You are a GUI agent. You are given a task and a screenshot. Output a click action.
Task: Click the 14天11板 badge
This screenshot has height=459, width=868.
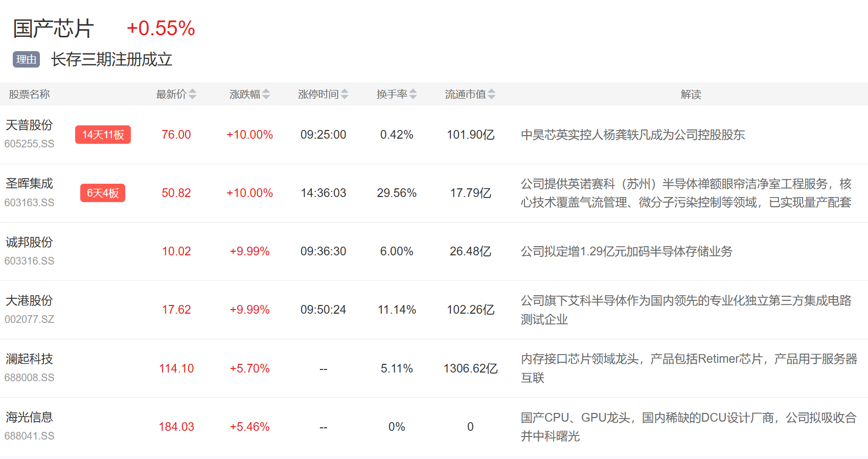click(x=103, y=135)
